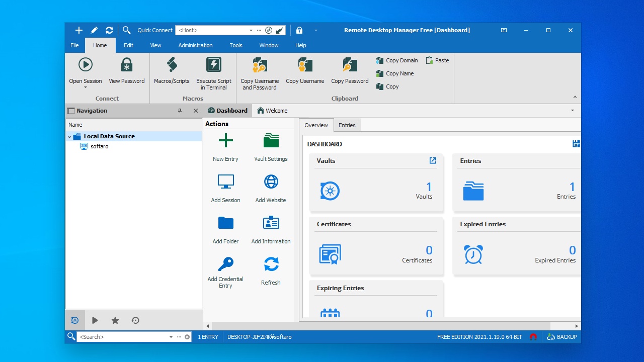This screenshot has width=644, height=362.
Task: Open the tab list dropdown at right of Welcome tab
Action: tap(573, 111)
